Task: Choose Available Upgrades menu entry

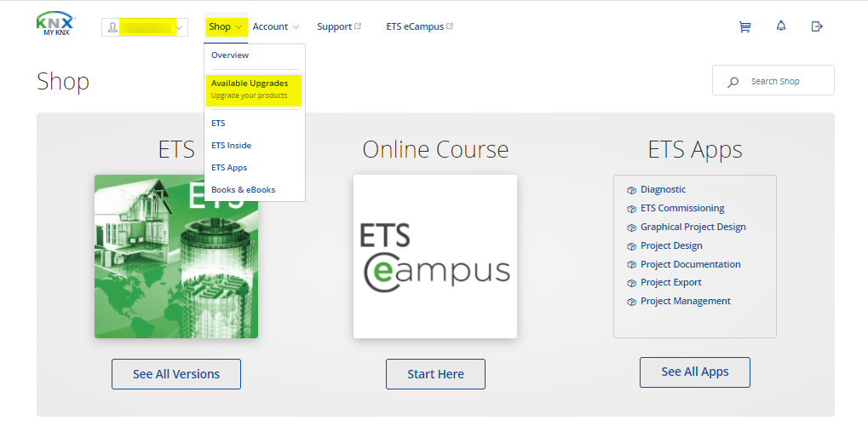Action: tap(254, 89)
